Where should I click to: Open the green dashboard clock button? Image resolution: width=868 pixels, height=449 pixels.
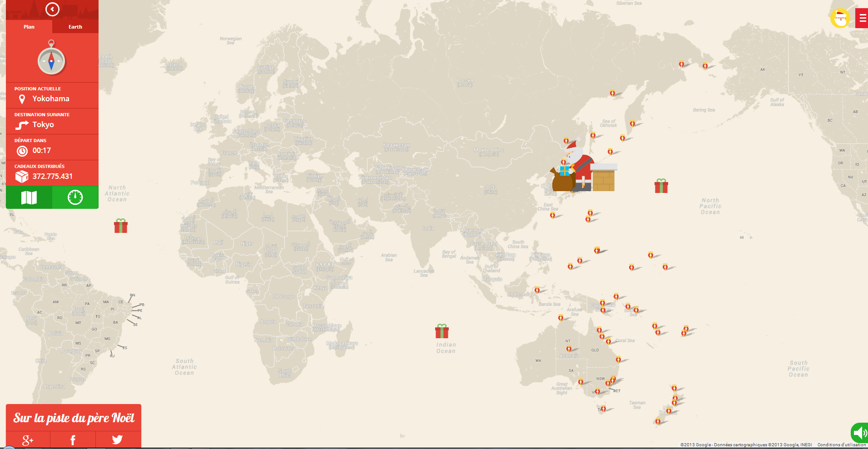(75, 197)
